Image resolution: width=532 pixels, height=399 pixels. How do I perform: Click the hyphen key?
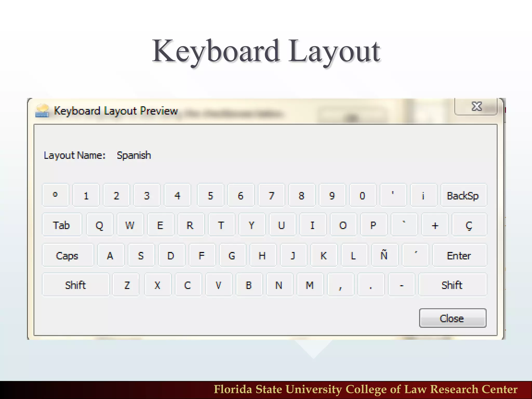click(401, 285)
